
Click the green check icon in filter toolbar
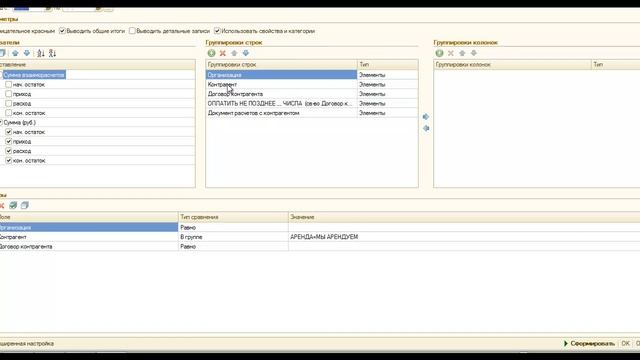coord(13,205)
